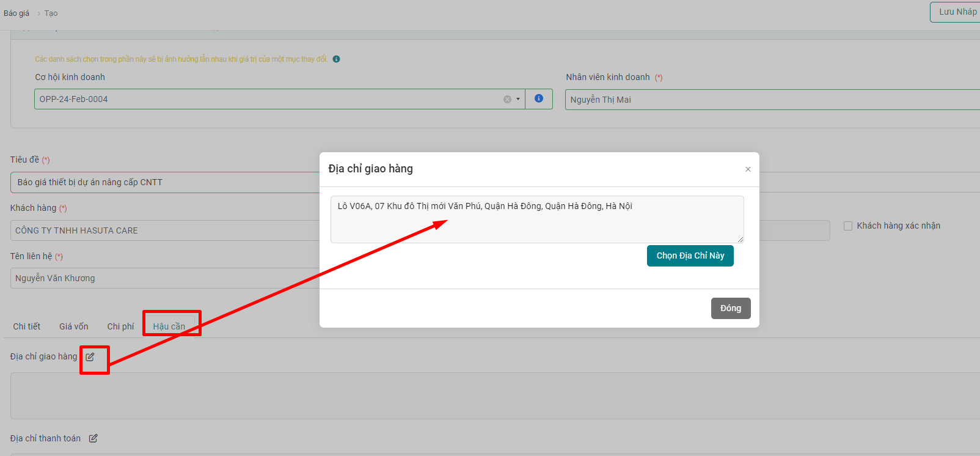Click the edit icon beside Địa chỉ giao hàng
The width and height of the screenshot is (980, 456).
click(90, 357)
